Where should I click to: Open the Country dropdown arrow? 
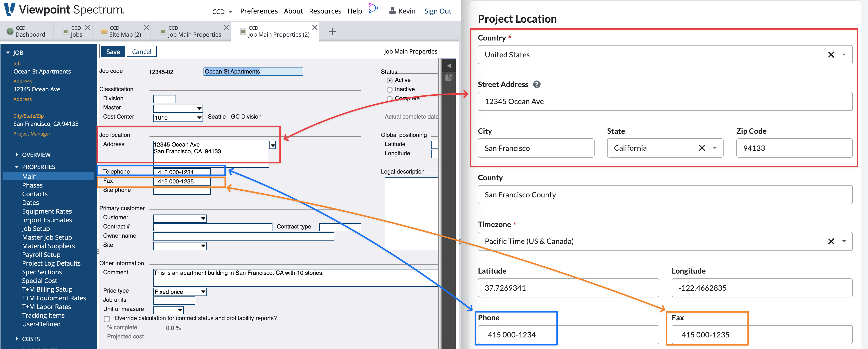pyautogui.click(x=844, y=54)
